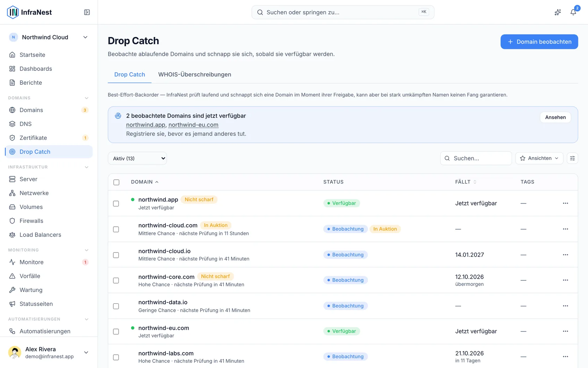Open northwind-eu.com link in banner

click(x=193, y=125)
